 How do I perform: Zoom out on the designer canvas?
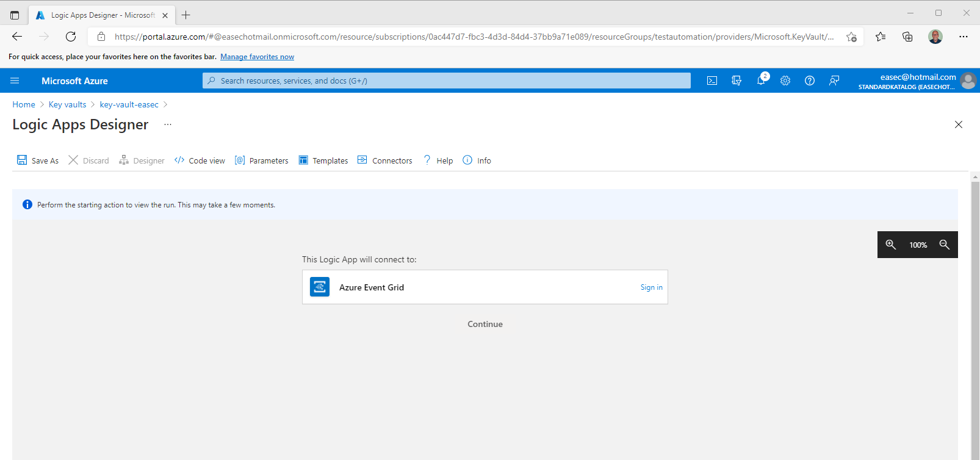[945, 245]
